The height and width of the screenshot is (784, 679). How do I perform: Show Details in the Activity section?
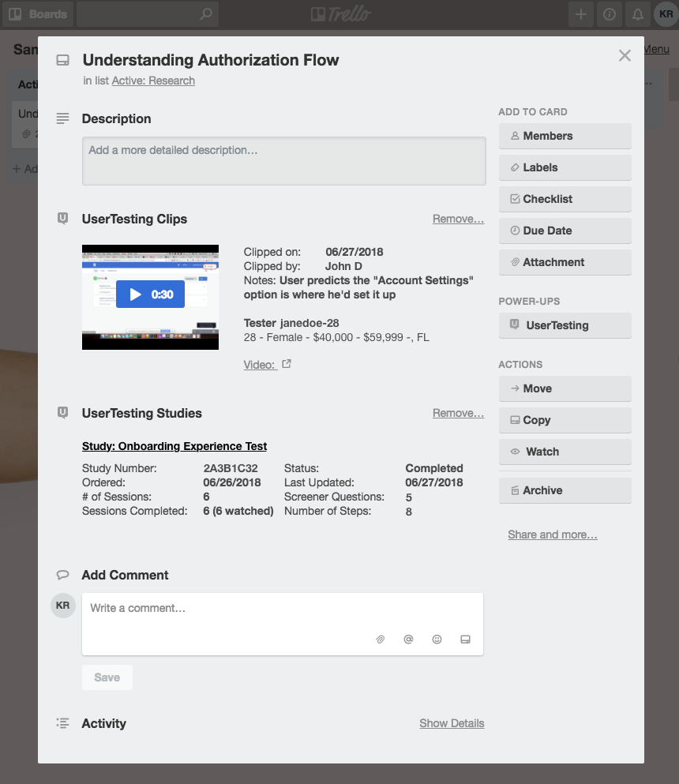point(452,723)
